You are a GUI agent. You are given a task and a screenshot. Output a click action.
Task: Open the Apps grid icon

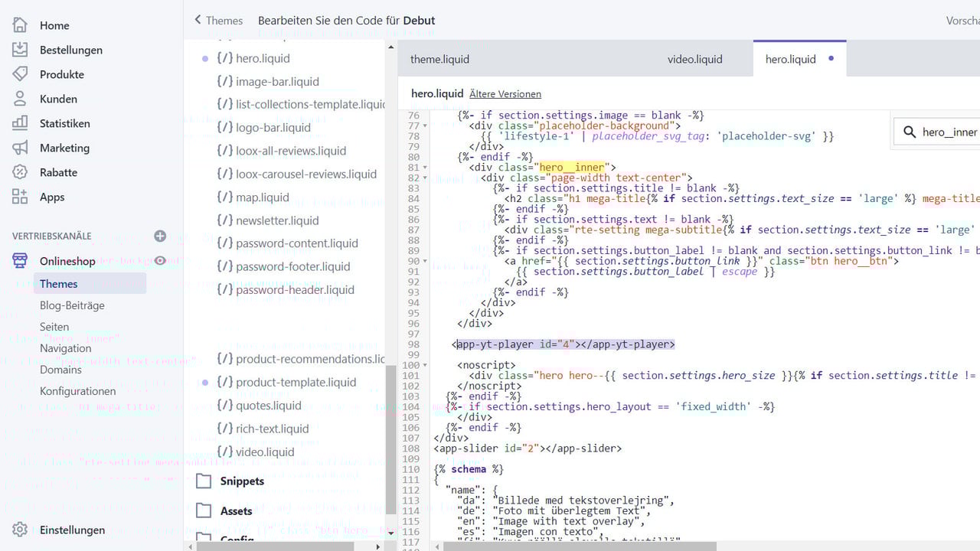click(20, 197)
